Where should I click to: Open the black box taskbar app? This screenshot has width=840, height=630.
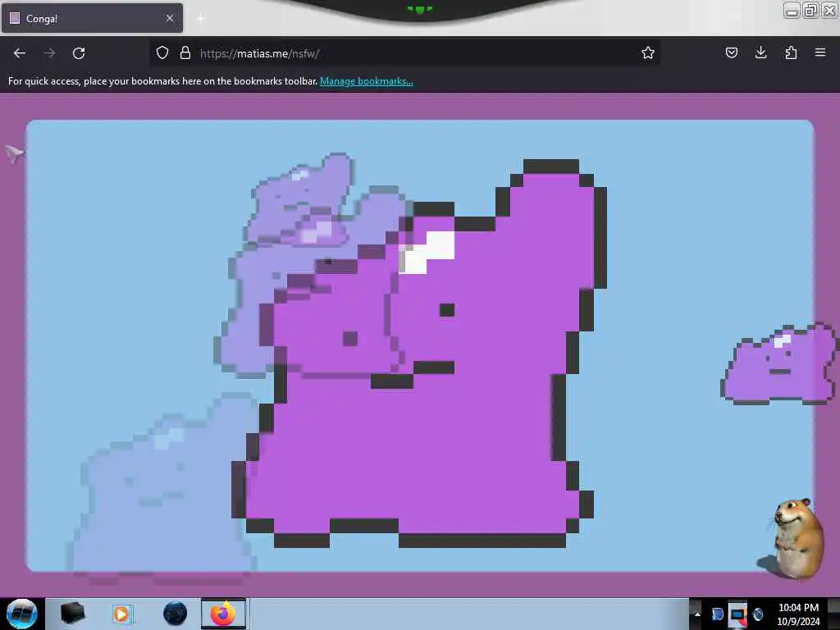pyautogui.click(x=72, y=614)
